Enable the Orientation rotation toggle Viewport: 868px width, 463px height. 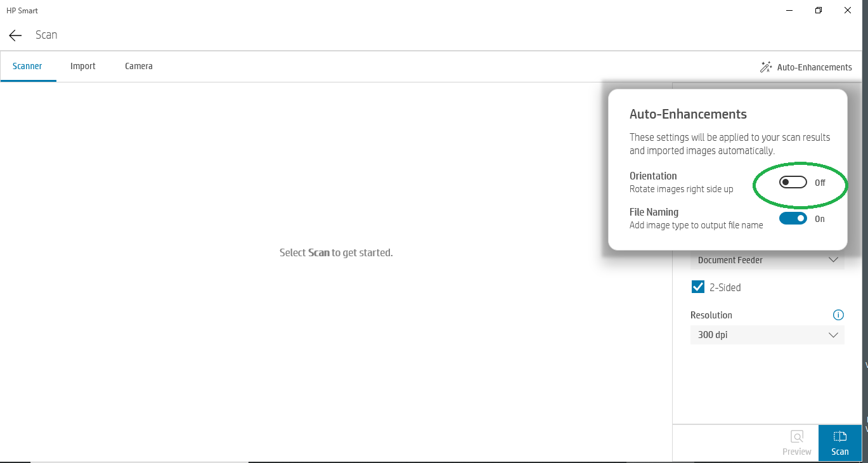(x=793, y=182)
